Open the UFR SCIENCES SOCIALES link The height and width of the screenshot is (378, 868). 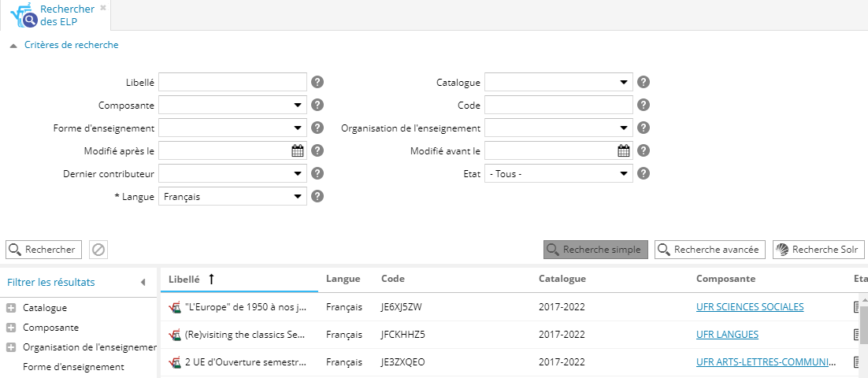tap(749, 307)
